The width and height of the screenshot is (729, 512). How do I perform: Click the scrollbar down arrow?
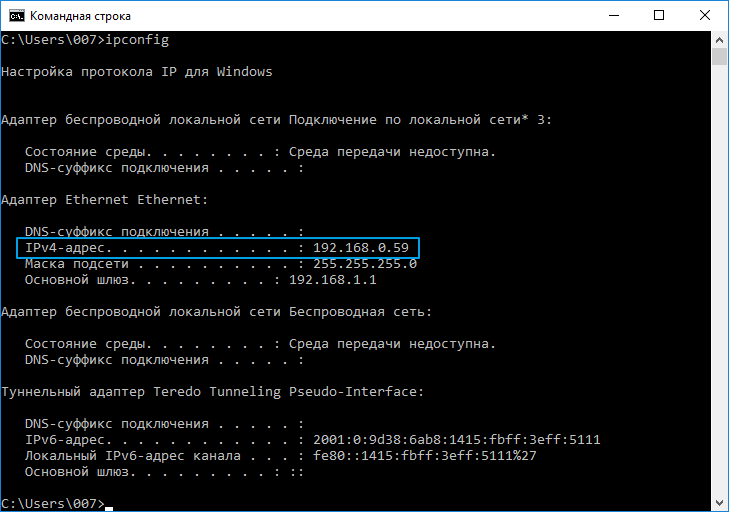719,503
